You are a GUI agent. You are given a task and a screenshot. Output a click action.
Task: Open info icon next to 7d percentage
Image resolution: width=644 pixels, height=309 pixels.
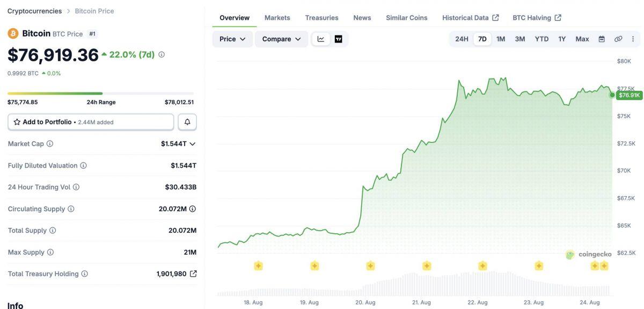click(162, 54)
